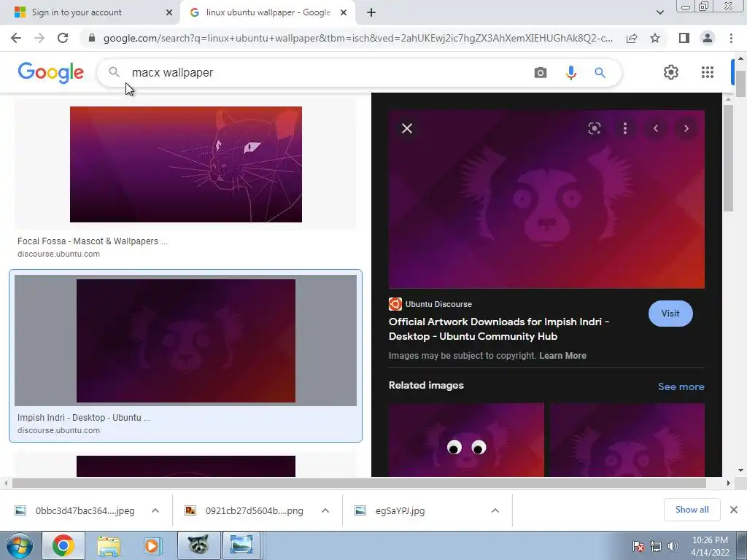This screenshot has height=560, width=747.
Task: Open new browser tab
Action: point(371,12)
